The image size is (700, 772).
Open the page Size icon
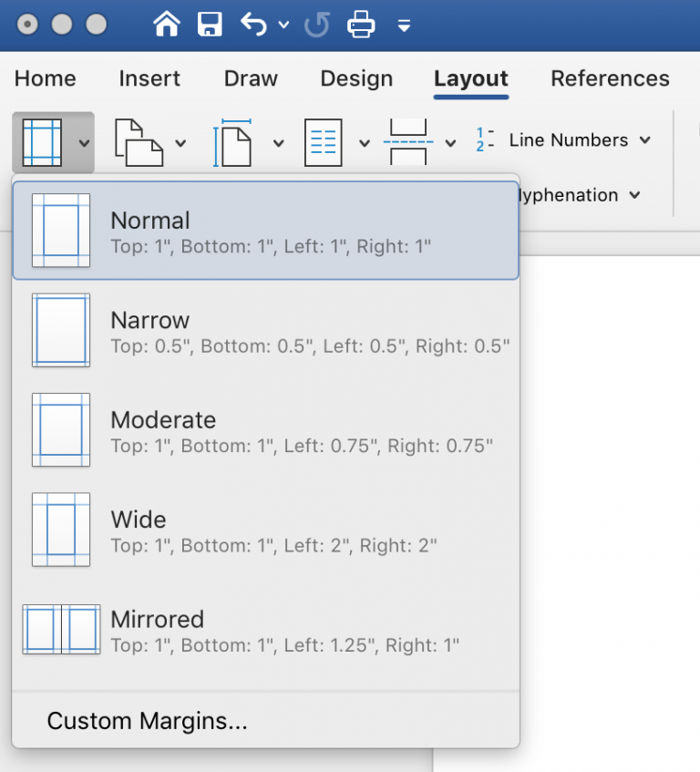pyautogui.click(x=235, y=141)
